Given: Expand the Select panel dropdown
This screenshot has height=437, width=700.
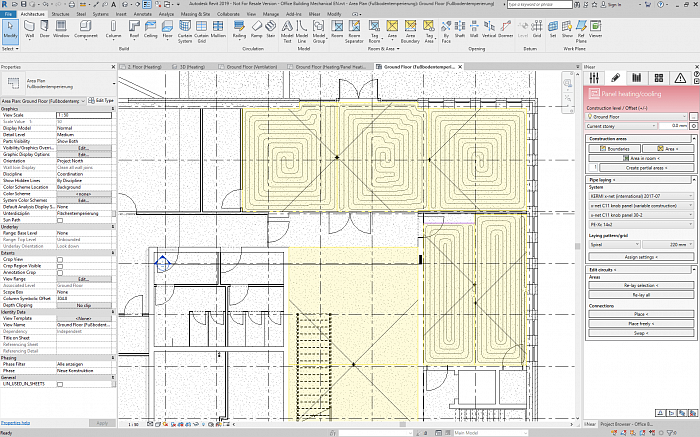Looking at the screenshot, I should [x=10, y=49].
